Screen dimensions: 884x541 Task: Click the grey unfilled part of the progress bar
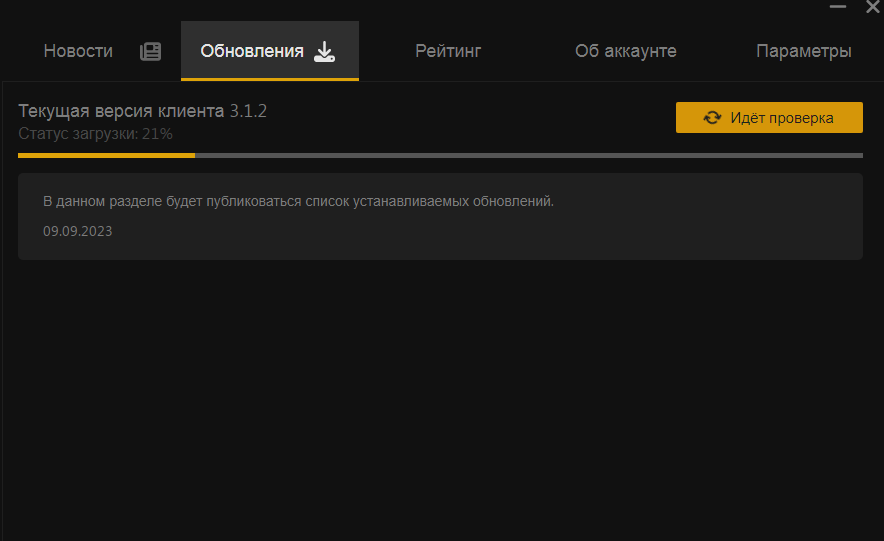coord(528,155)
